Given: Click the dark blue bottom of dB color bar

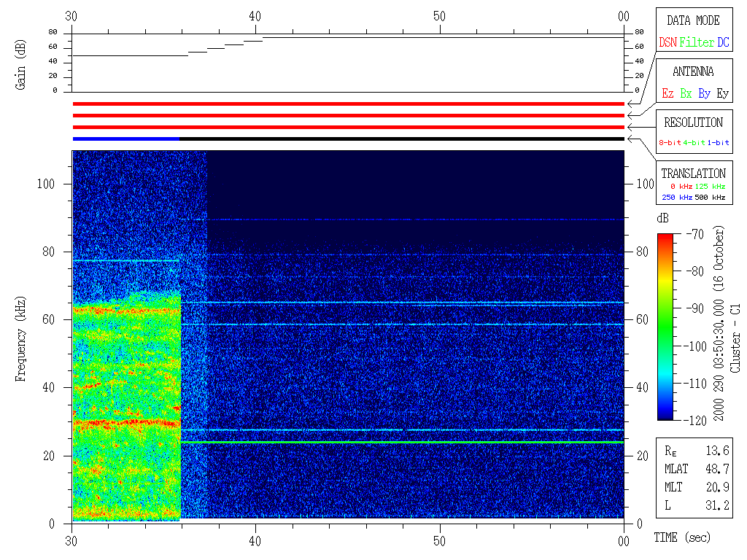Looking at the screenshot, I should pyautogui.click(x=665, y=416).
